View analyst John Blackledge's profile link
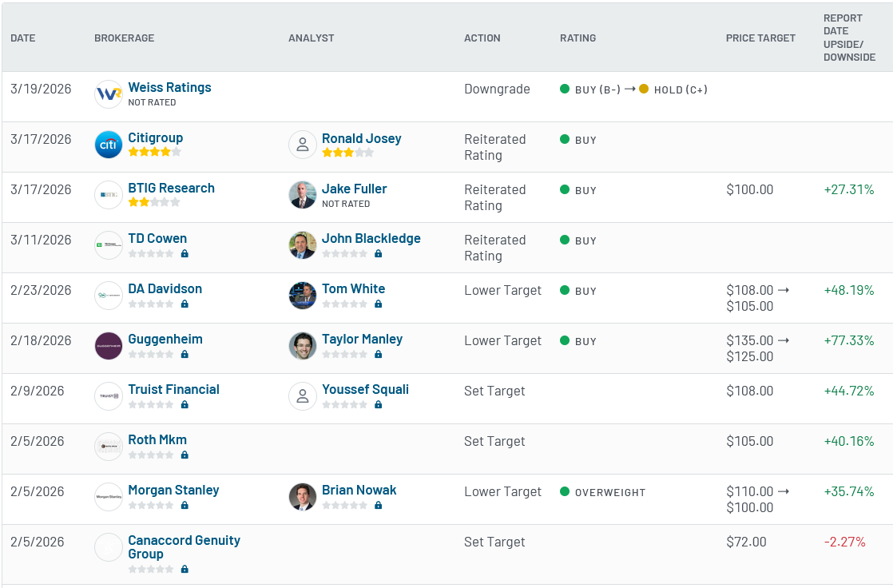This screenshot has width=893, height=588. [x=371, y=238]
